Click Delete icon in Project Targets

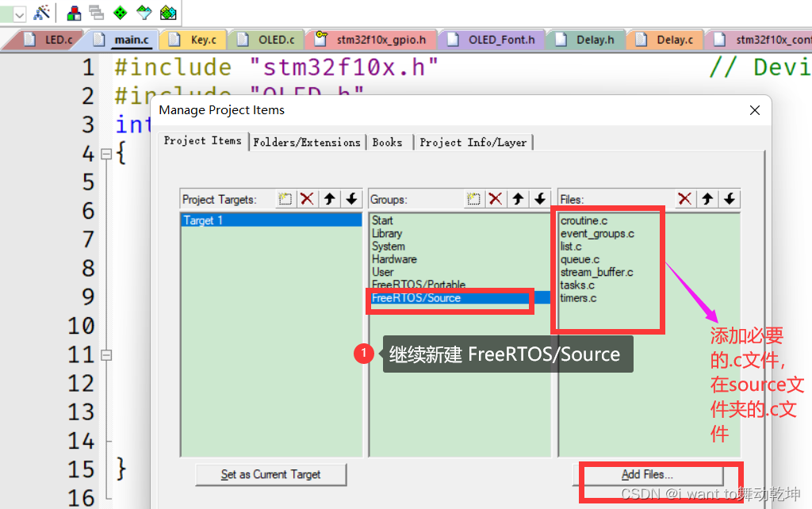(x=307, y=199)
